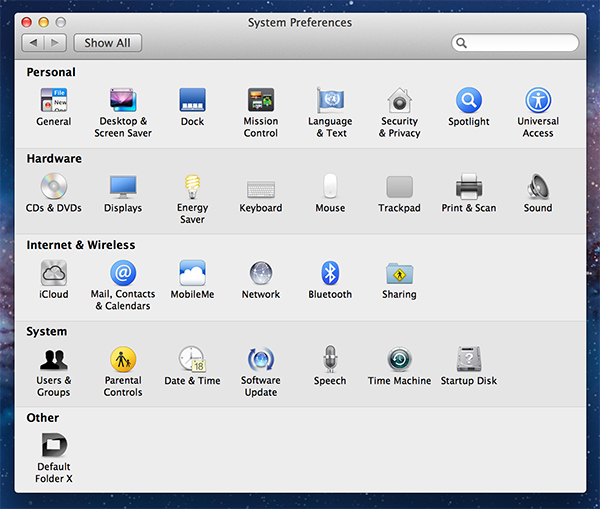
Task: Open the Dock preferences icon
Action: 192,100
